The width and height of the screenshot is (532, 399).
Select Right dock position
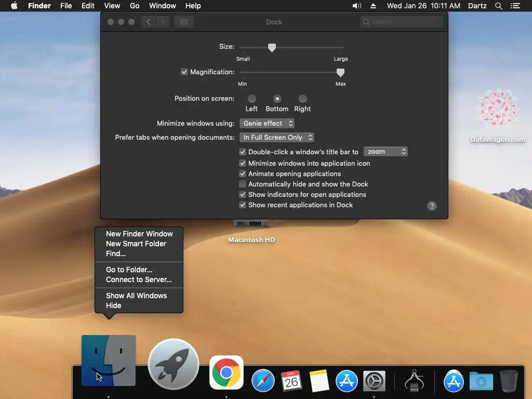point(303,99)
